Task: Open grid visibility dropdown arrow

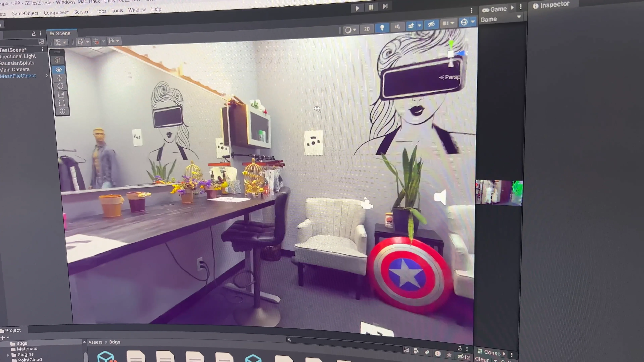Action: 88,41
